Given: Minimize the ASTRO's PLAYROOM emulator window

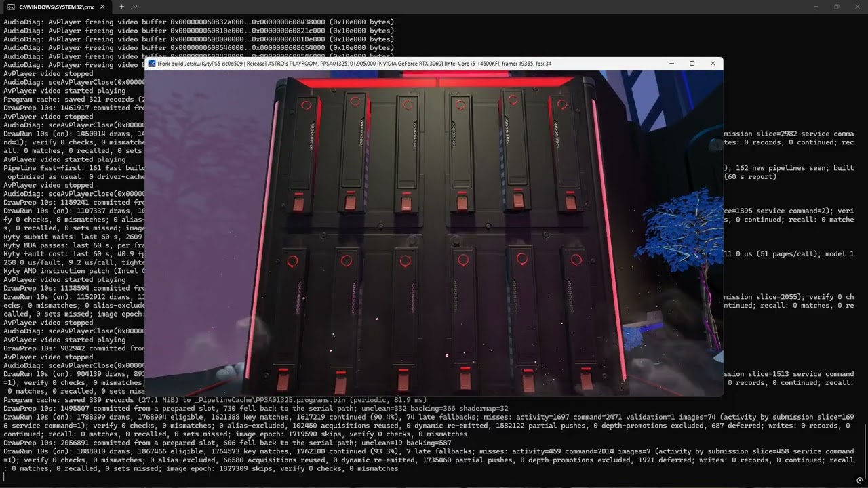Looking at the screenshot, I should click(671, 64).
